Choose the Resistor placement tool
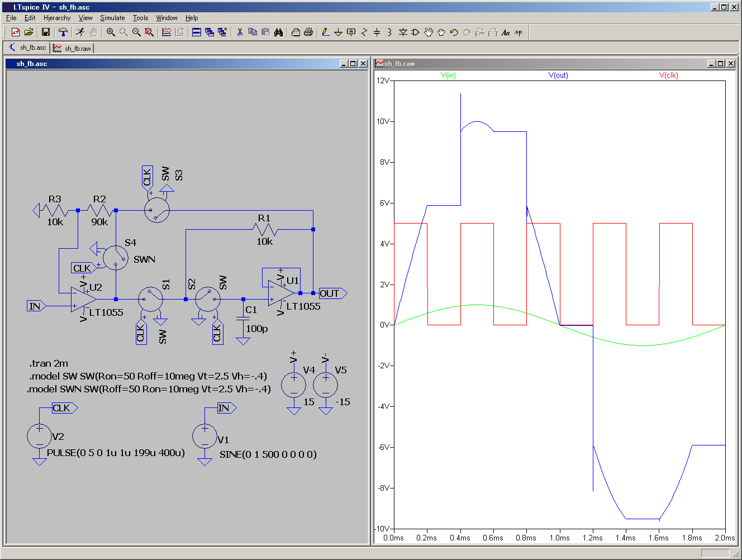This screenshot has width=742, height=560. [x=364, y=32]
